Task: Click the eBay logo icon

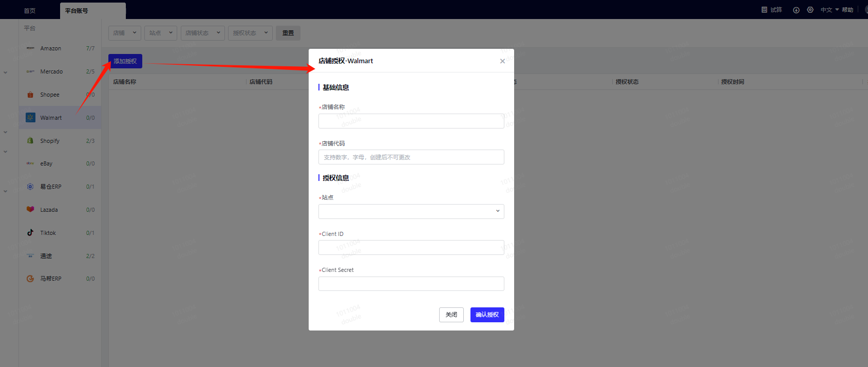Action: [30, 163]
